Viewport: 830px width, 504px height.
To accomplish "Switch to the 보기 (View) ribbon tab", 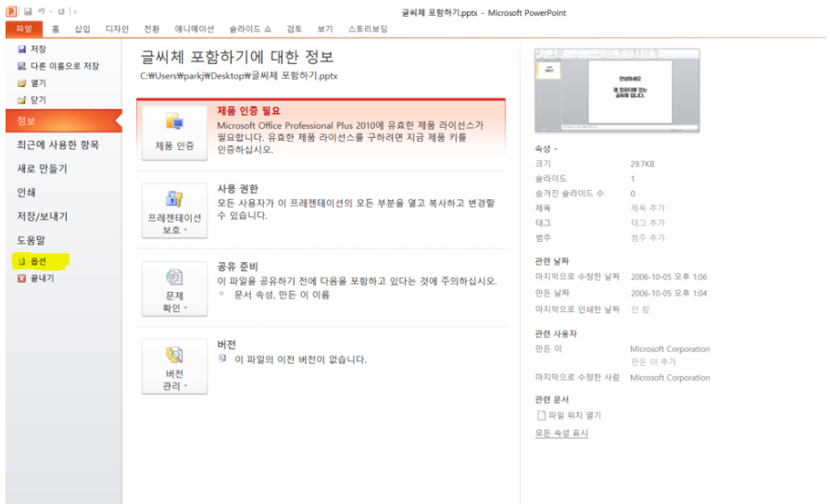I will click(x=325, y=29).
